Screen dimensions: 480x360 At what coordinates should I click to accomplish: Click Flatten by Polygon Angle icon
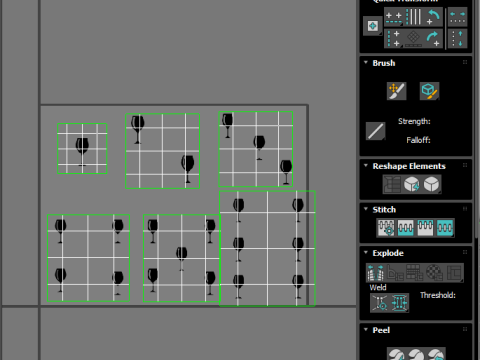pyautogui.click(x=395, y=273)
